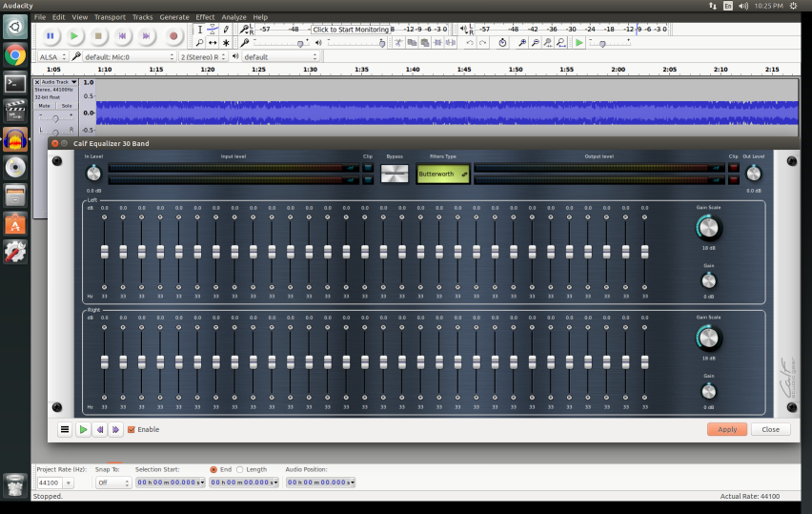
Task: Open the Butterworth filters type dropdown
Action: pos(443,175)
